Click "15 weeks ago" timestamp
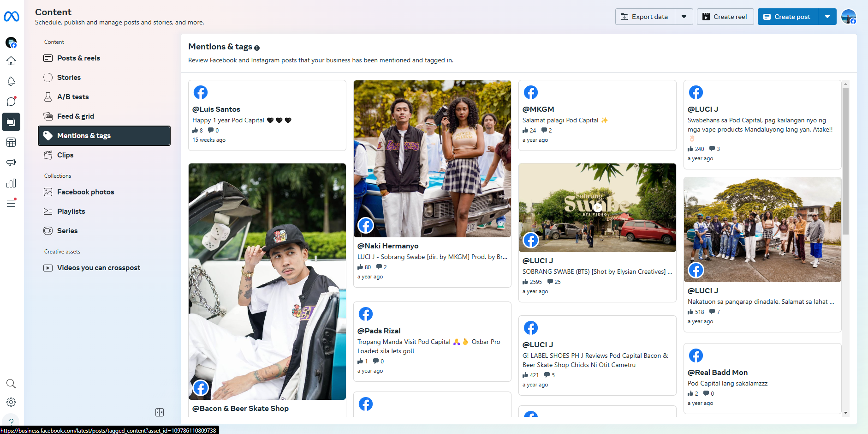Screen dimensions: 868x434 (x=209, y=140)
